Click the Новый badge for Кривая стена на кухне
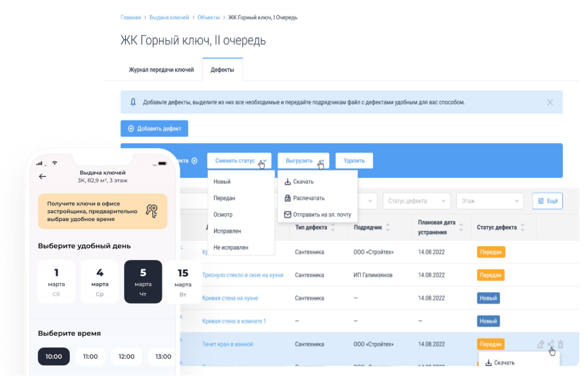The image size is (588, 376). 488,298
